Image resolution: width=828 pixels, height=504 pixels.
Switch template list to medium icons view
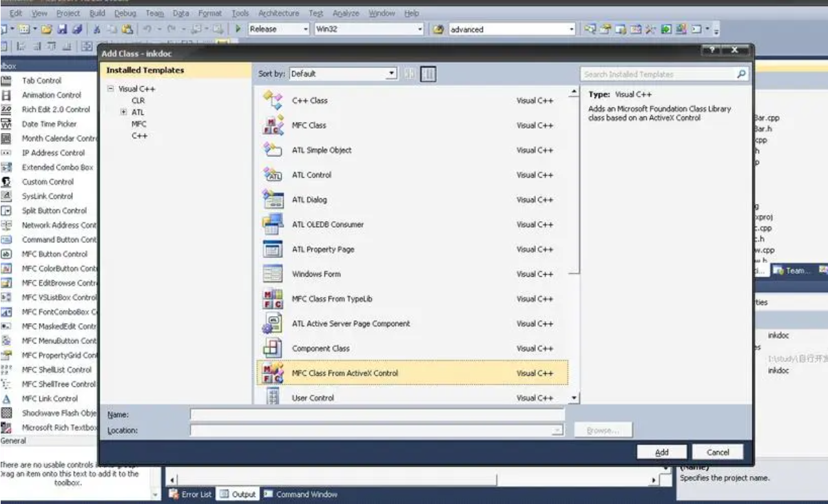point(428,74)
